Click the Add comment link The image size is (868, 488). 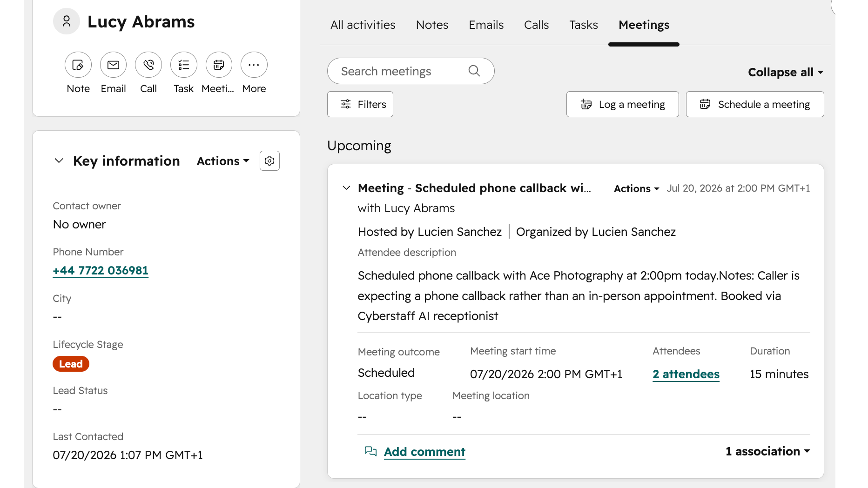(x=424, y=452)
